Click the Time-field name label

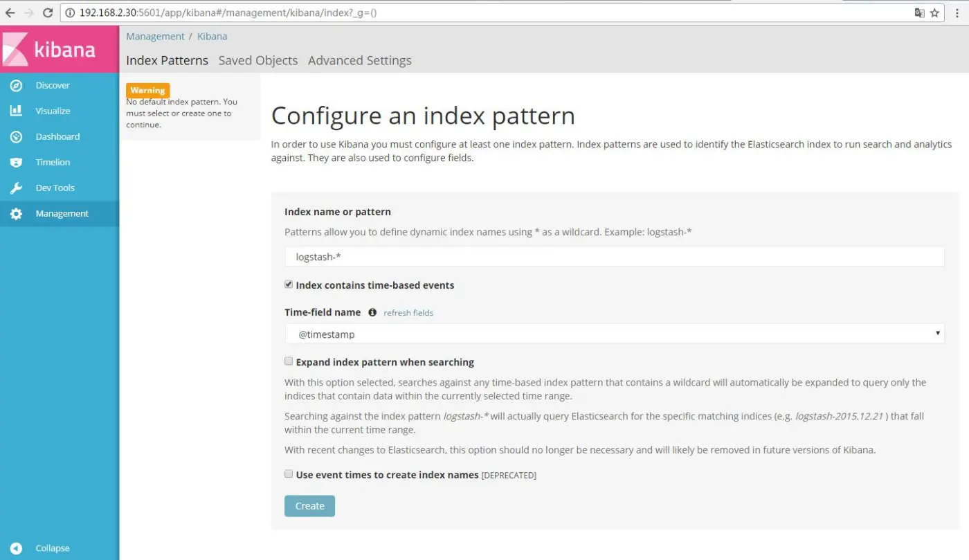click(323, 312)
